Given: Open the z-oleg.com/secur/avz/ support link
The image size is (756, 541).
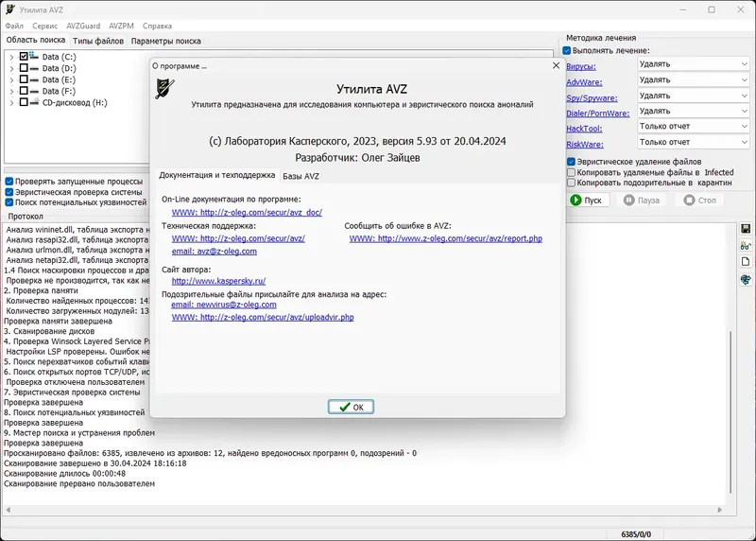Looking at the screenshot, I should [x=238, y=238].
